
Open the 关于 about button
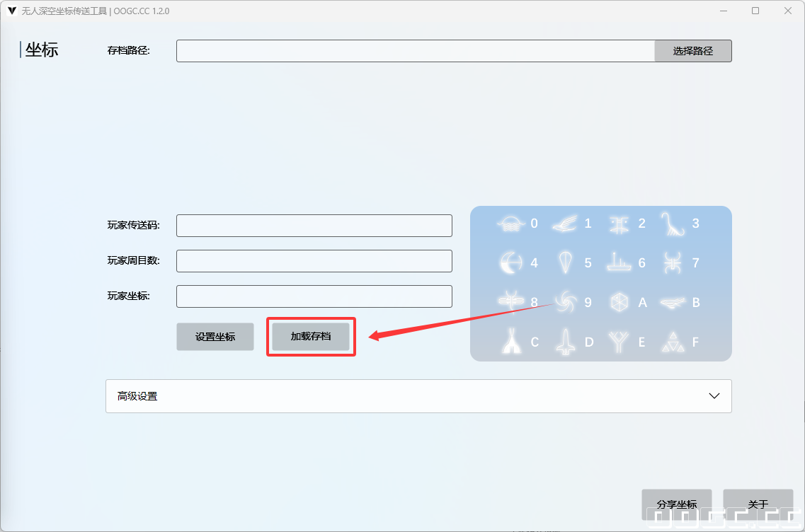758,504
